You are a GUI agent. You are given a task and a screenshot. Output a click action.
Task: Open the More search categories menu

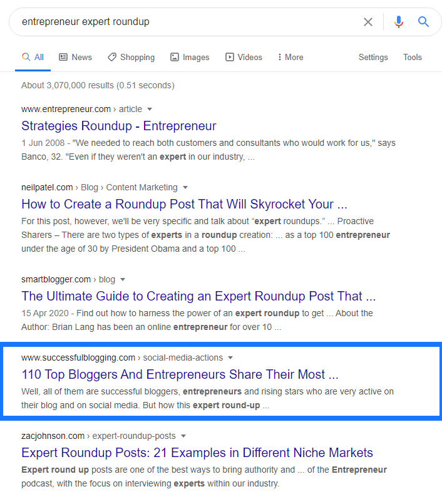pos(290,57)
